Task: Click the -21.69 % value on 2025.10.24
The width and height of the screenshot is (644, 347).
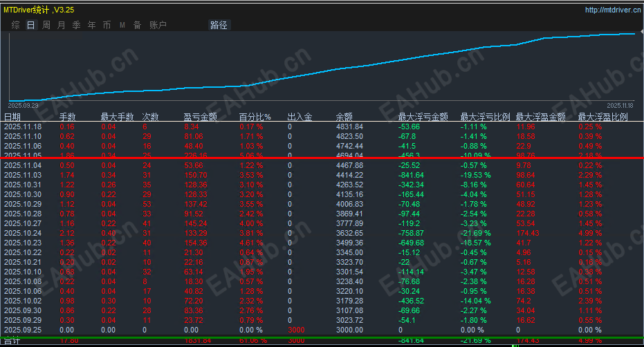Action: click(476, 233)
